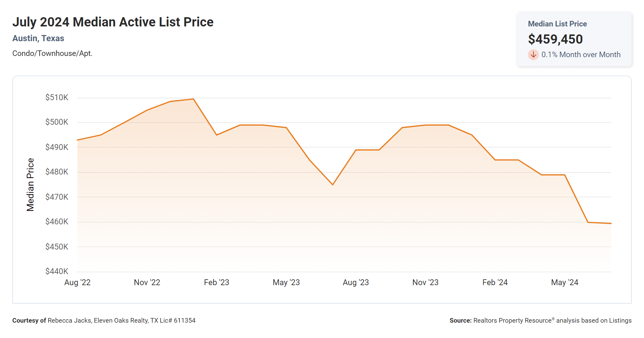Image resolution: width=644 pixels, height=338 pixels.
Task: Click the Condo/Townhouse/Apt. property type label
Action: click(52, 53)
